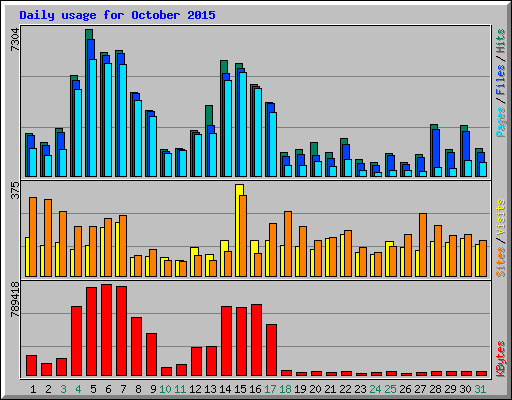Select day 1 on the x-axis

click(x=33, y=389)
